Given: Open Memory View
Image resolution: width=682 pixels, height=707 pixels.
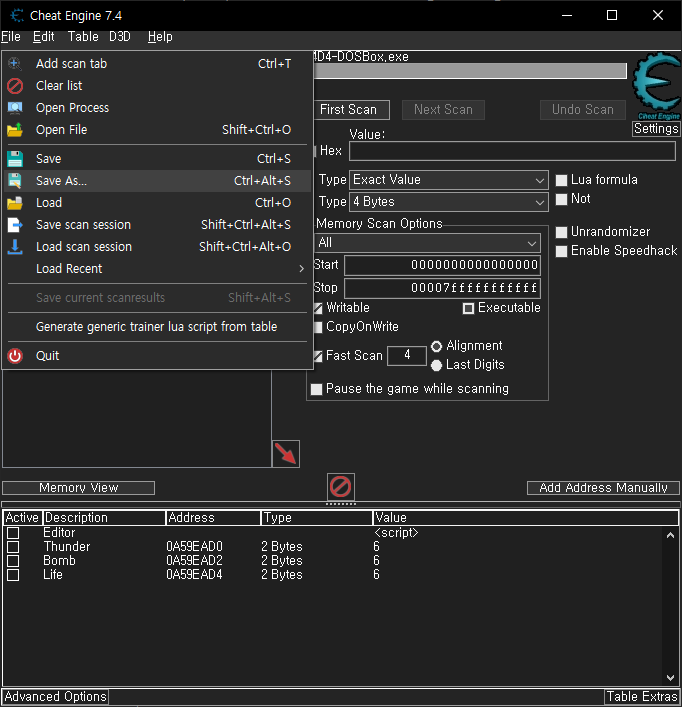Looking at the screenshot, I should [x=78, y=488].
